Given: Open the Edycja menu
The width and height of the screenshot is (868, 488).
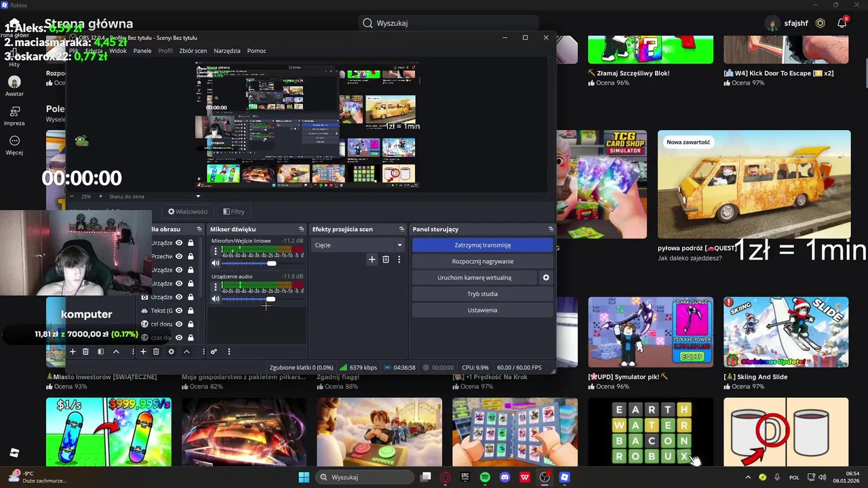Looking at the screenshot, I should 94,51.
